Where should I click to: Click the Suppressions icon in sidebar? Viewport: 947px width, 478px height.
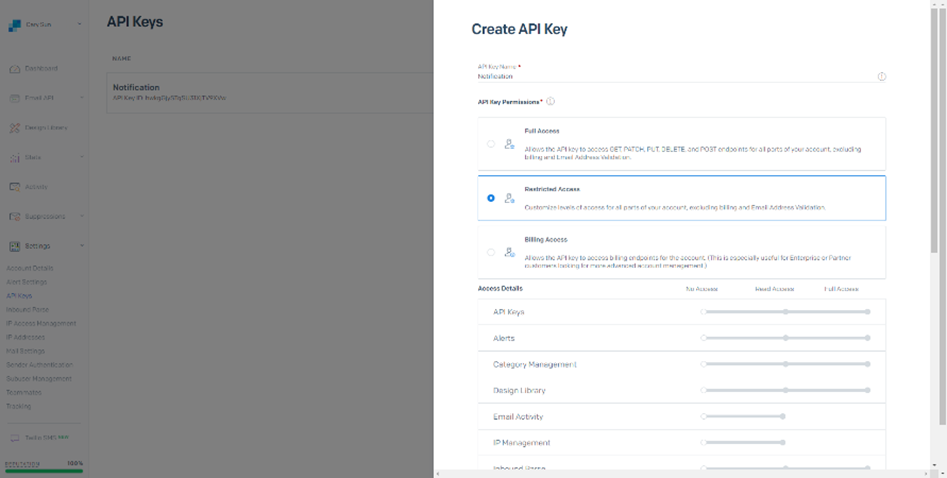14,217
